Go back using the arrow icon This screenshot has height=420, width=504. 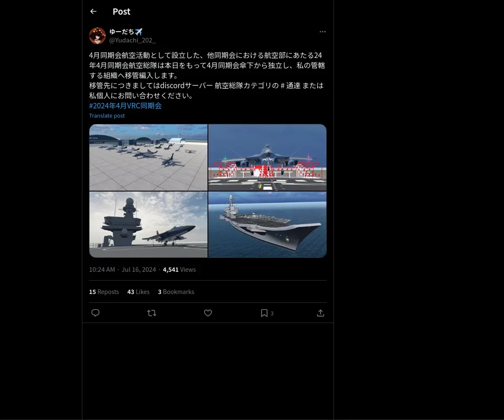coord(93,11)
